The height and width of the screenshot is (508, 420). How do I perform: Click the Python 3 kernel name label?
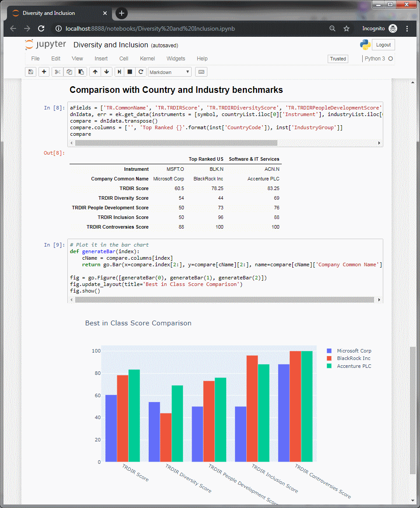pos(374,59)
